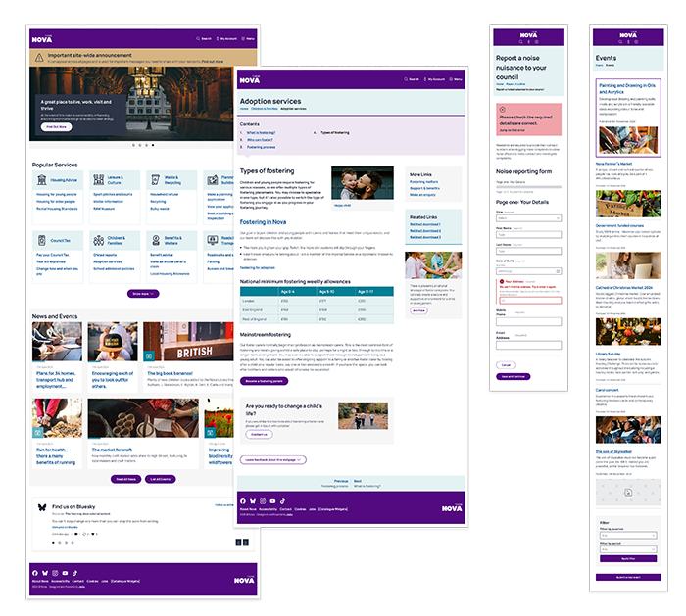Screen dimensions: 686x616
Task: Click the TikTok icon in Adoption page footer
Action: click(282, 501)
